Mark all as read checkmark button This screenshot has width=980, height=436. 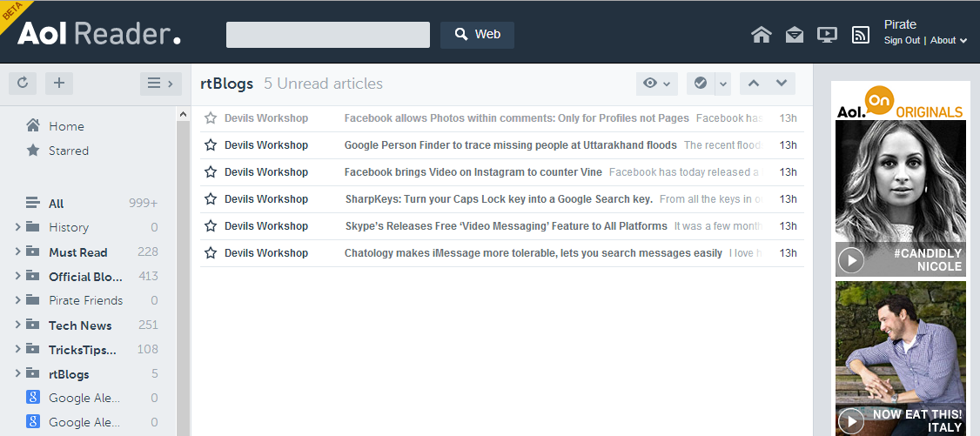click(701, 83)
